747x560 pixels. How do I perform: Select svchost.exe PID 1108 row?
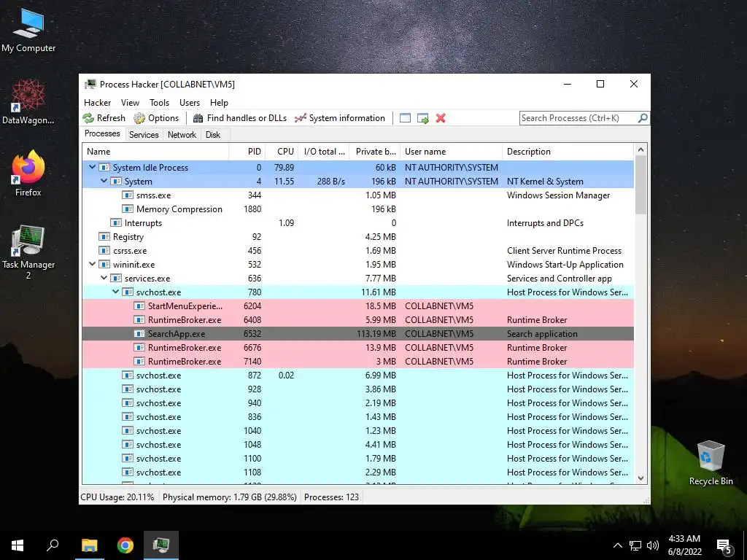coord(357,472)
